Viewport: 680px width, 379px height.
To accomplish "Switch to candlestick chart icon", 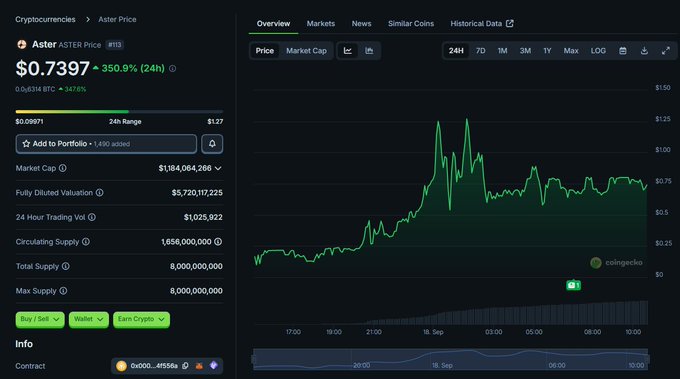I will 369,51.
